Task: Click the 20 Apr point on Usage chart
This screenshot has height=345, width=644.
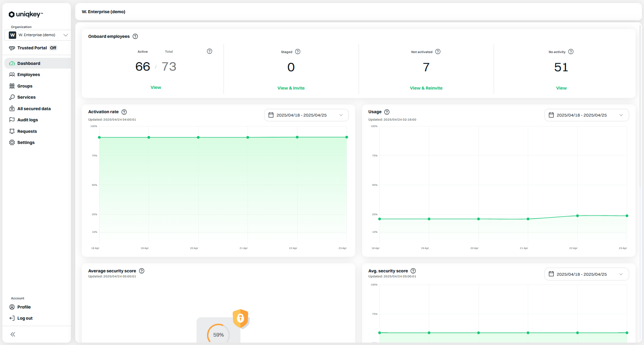Action: (479, 219)
